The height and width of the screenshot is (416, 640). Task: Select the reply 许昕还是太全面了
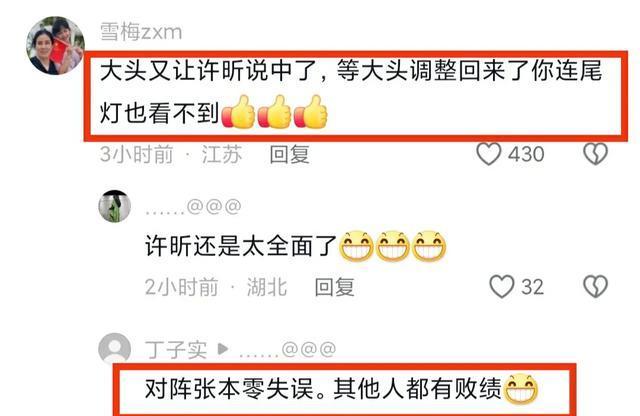[240, 246]
